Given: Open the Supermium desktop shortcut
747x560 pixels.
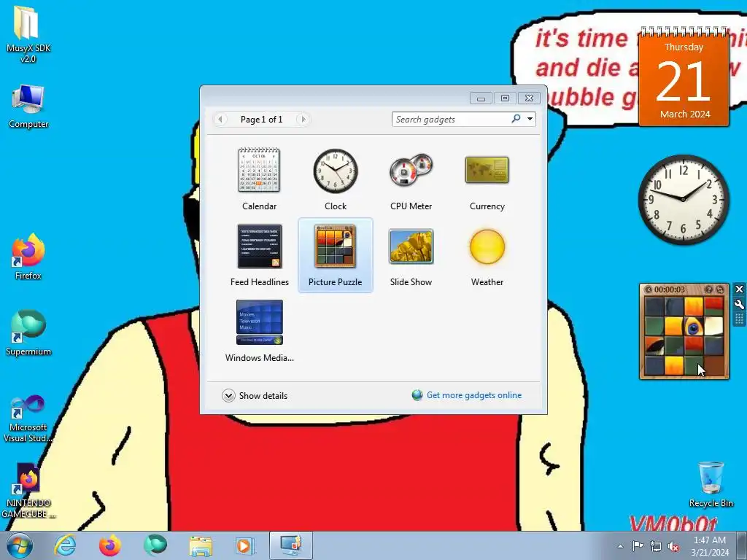Looking at the screenshot, I should click(x=28, y=332).
